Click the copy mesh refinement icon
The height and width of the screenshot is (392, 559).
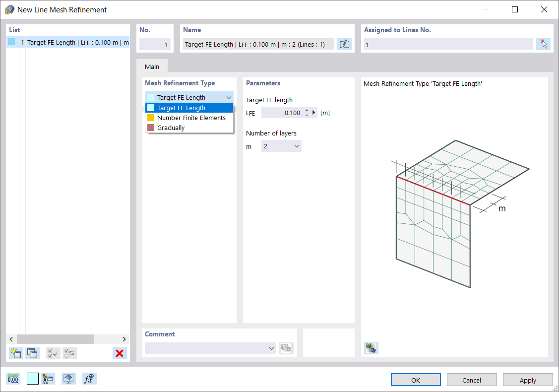[32, 353]
